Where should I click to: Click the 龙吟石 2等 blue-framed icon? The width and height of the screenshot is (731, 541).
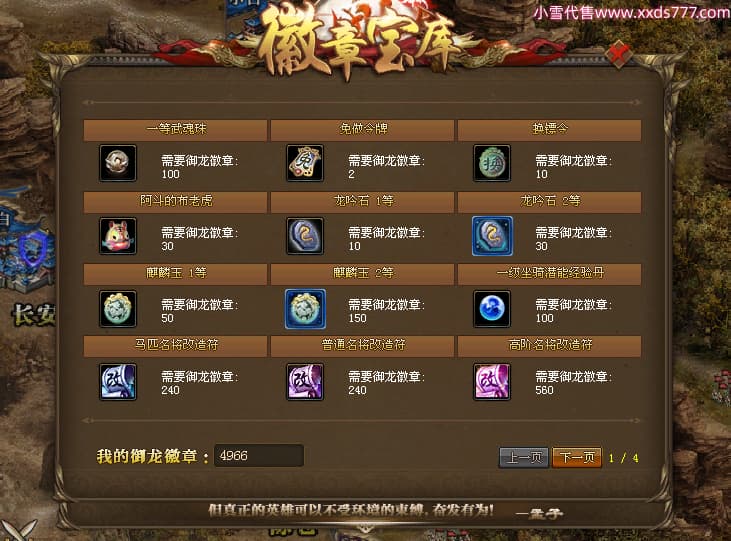click(x=492, y=236)
